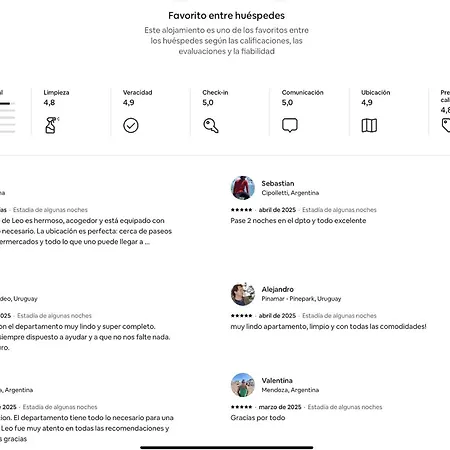450x450 pixels.
Task: Open Valentina's profile photo
Action: 243,385
